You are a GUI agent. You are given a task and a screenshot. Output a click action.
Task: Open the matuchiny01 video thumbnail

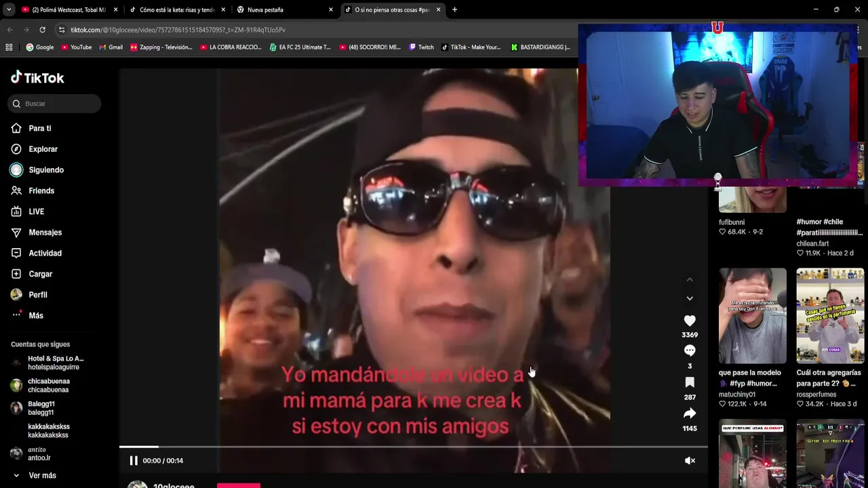pos(753,316)
